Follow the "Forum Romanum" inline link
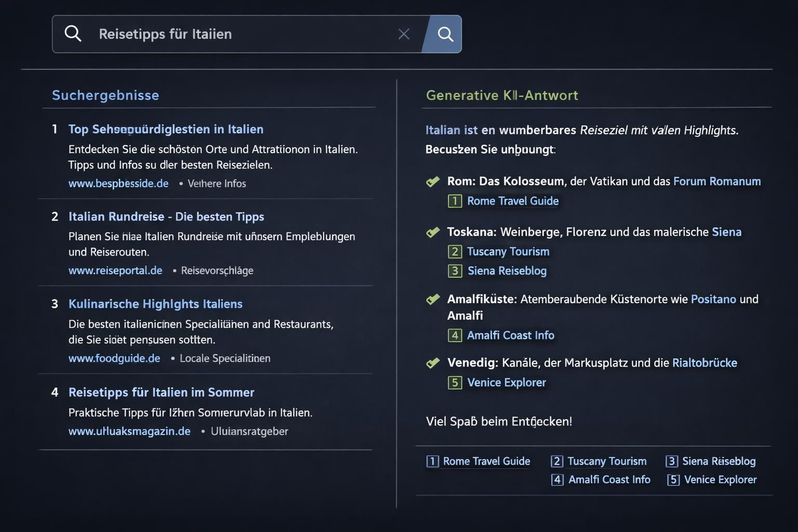798x532 pixels. click(717, 181)
